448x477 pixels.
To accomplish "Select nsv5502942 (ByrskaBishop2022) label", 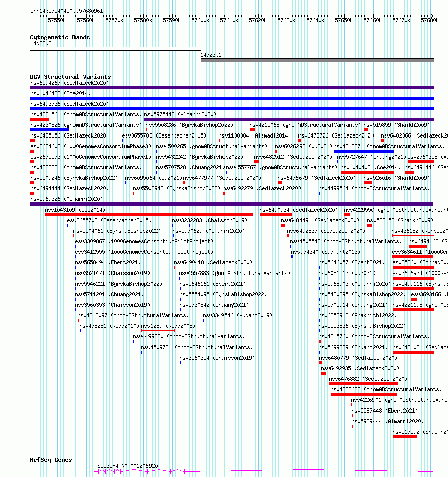I will pyautogui.click(x=177, y=188).
